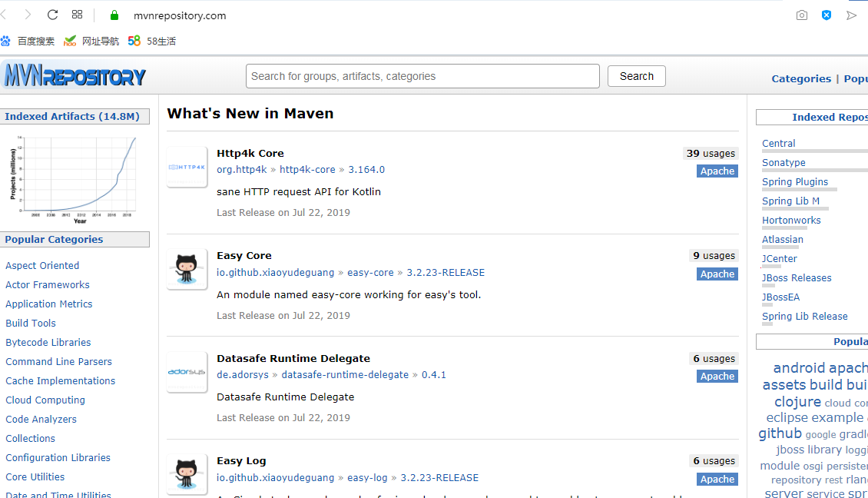Open the Indexed Artifacts (14.8M) heading link
The width and height of the screenshot is (868, 498).
point(72,116)
